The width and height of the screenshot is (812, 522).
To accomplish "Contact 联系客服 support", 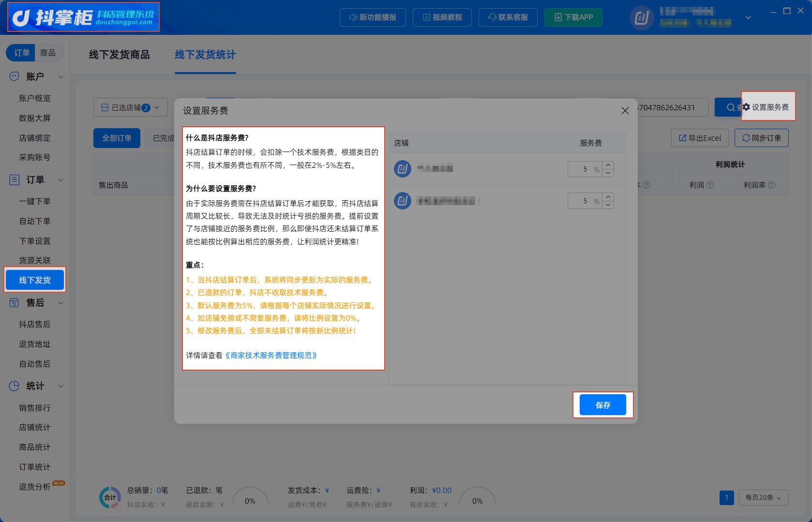I will coord(508,17).
